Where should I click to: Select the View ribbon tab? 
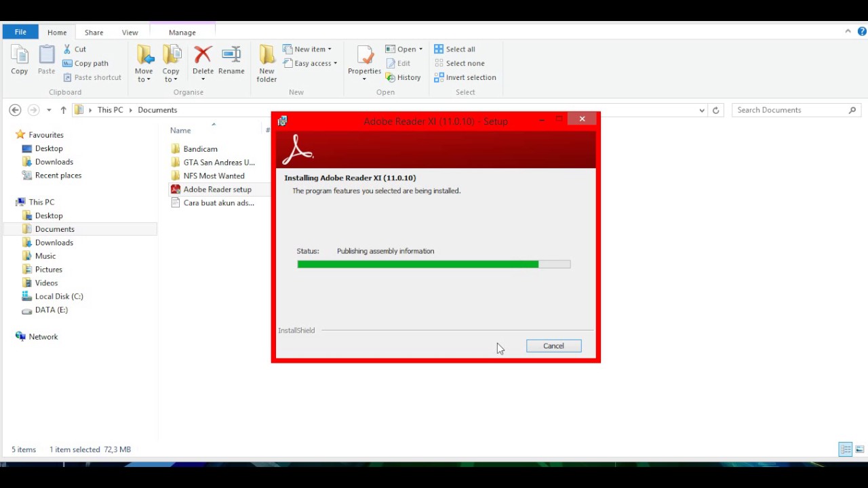tap(130, 33)
